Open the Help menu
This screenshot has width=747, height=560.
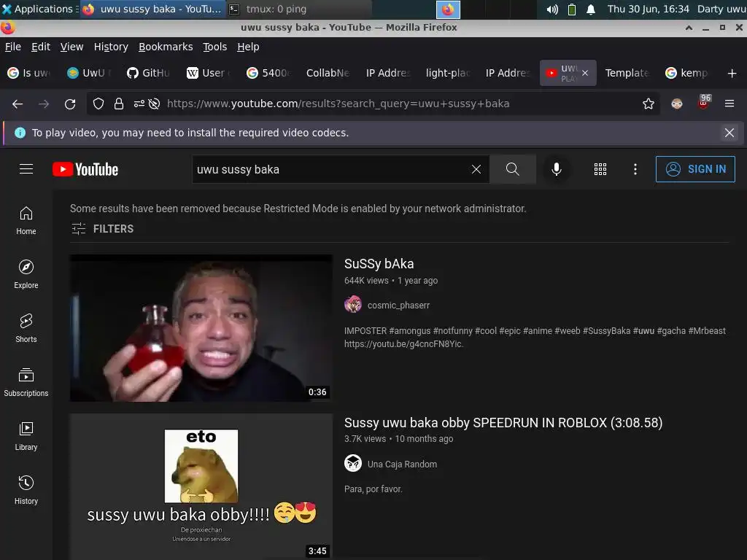pyautogui.click(x=248, y=47)
